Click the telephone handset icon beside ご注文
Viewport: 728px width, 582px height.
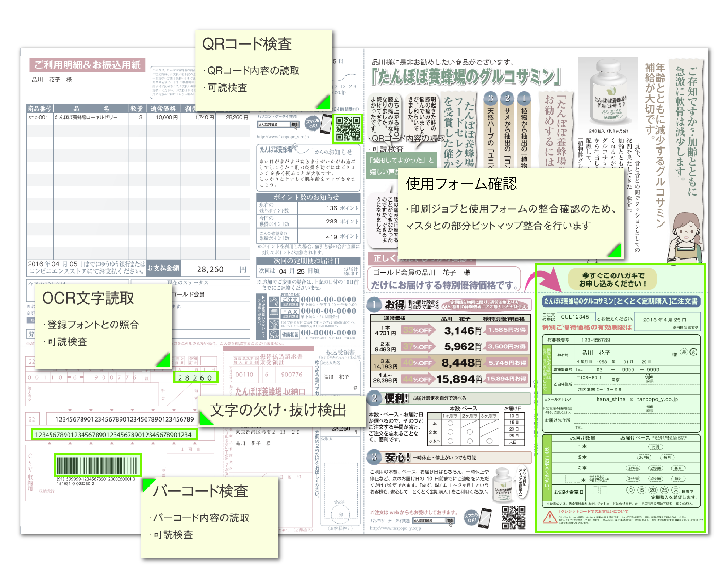click(x=274, y=301)
